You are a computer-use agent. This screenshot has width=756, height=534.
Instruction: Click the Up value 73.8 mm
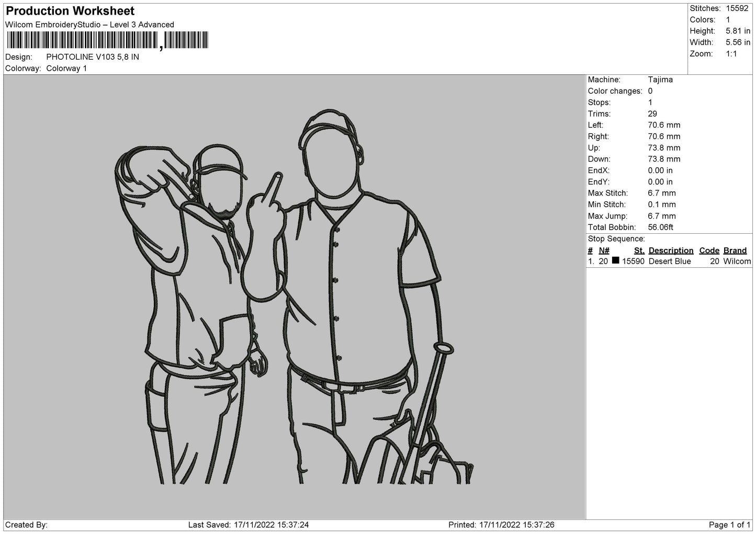click(x=664, y=148)
